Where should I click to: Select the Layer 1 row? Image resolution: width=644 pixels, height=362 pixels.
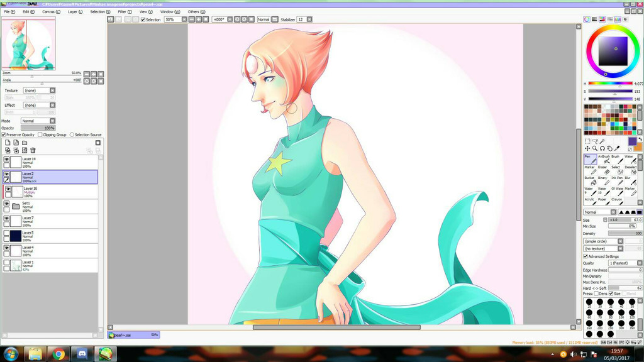coord(50,266)
